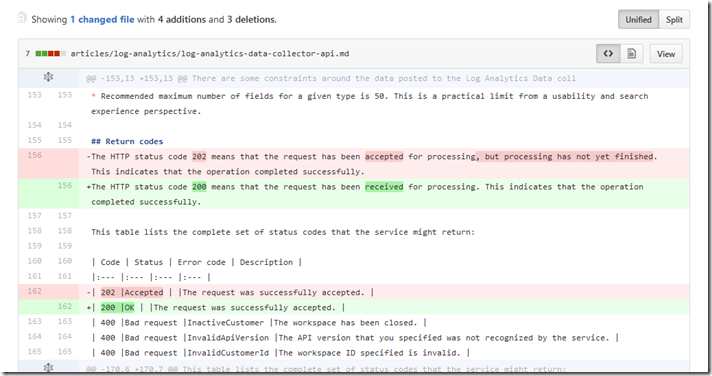Click highlighted word 'accepted' in deleted line
Screen dimensions: 712x376
[x=384, y=157]
